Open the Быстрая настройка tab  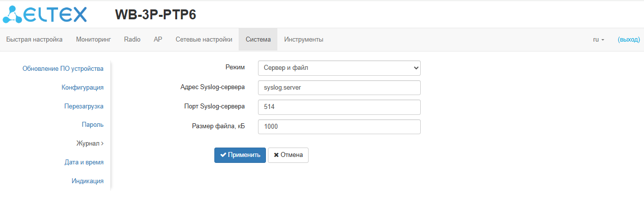(x=34, y=40)
